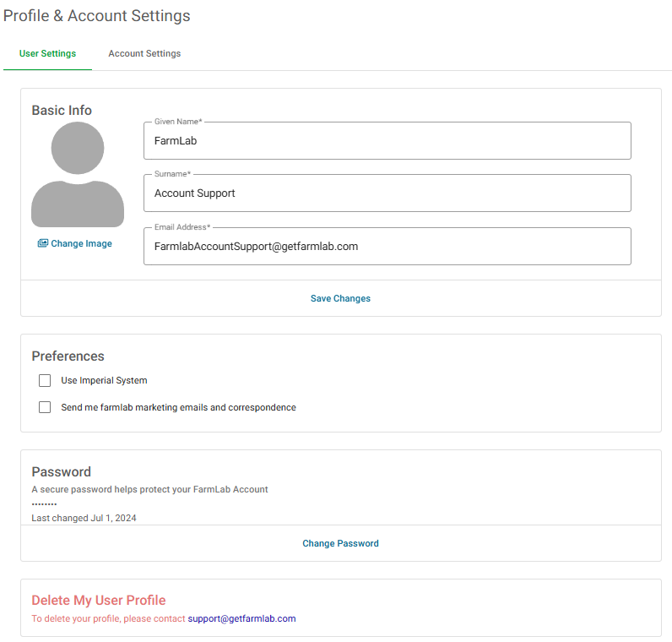This screenshot has width=672, height=642.
Task: Click the Change Image link text
Action: (81, 243)
